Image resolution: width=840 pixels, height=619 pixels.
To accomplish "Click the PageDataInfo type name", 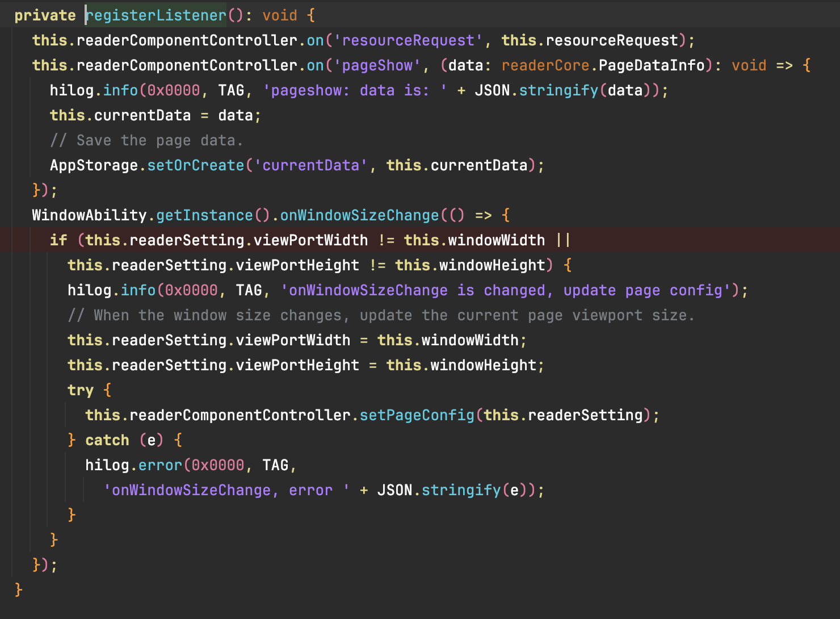I will 652,65.
